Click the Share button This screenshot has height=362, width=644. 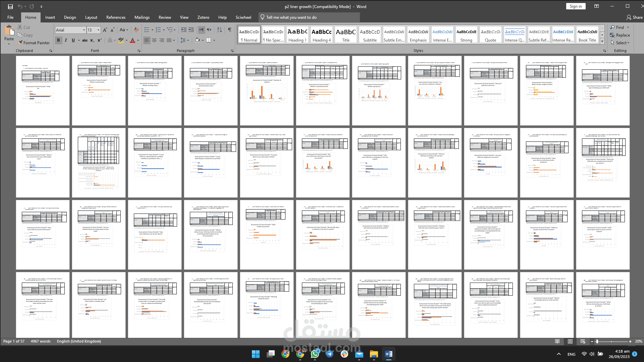point(634,17)
